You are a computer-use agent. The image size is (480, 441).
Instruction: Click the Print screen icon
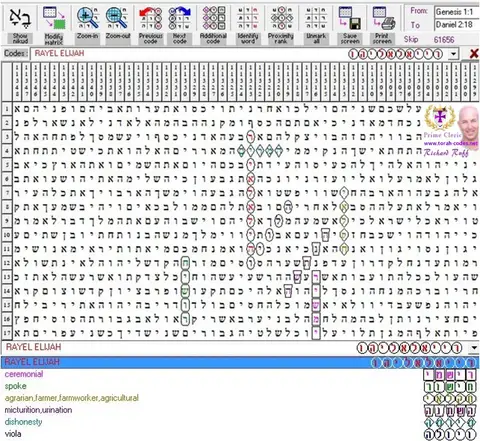click(383, 18)
